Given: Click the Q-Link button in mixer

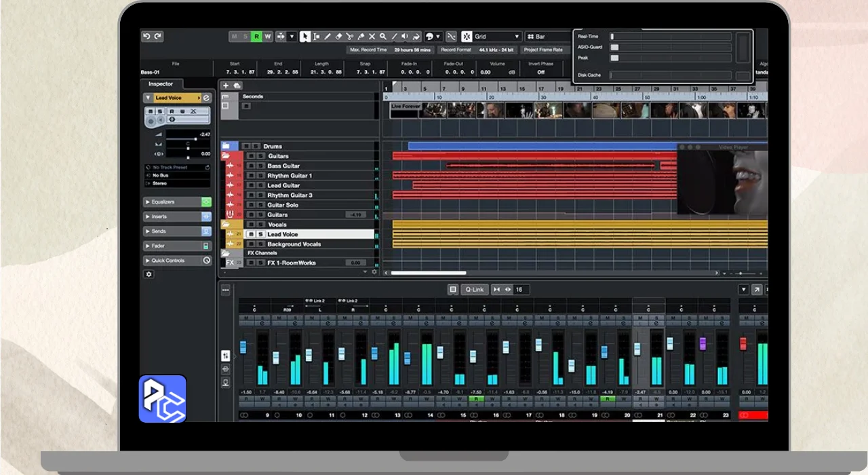Looking at the screenshot, I should 474,290.
